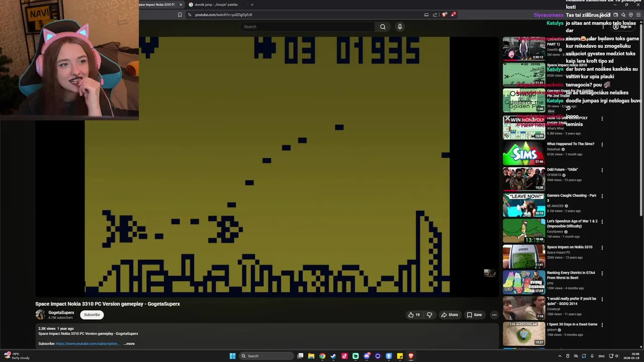Screen dimensions: 644x362
Task: Click the ENG language indicator
Action: click(x=601, y=356)
